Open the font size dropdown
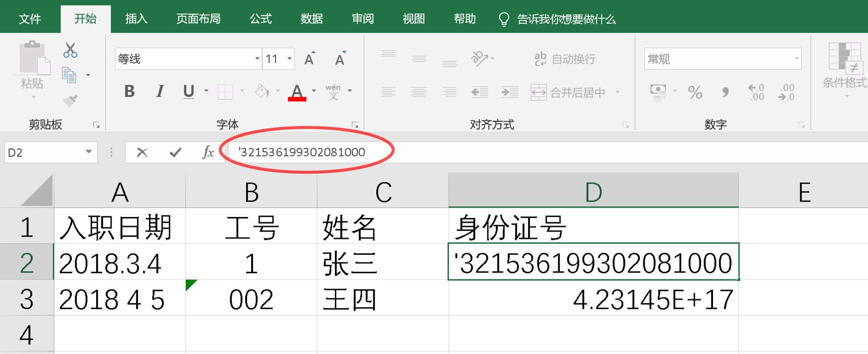Screen dimensions: 868x354 (x=289, y=59)
